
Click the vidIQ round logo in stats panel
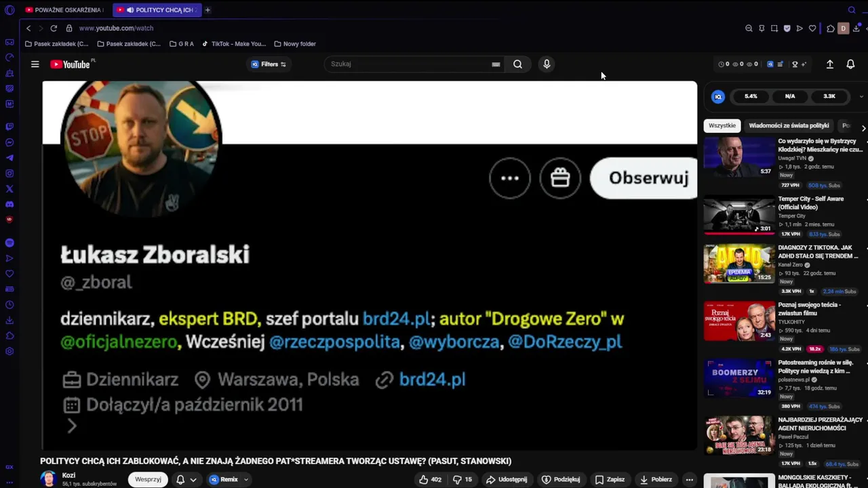pyautogui.click(x=718, y=97)
